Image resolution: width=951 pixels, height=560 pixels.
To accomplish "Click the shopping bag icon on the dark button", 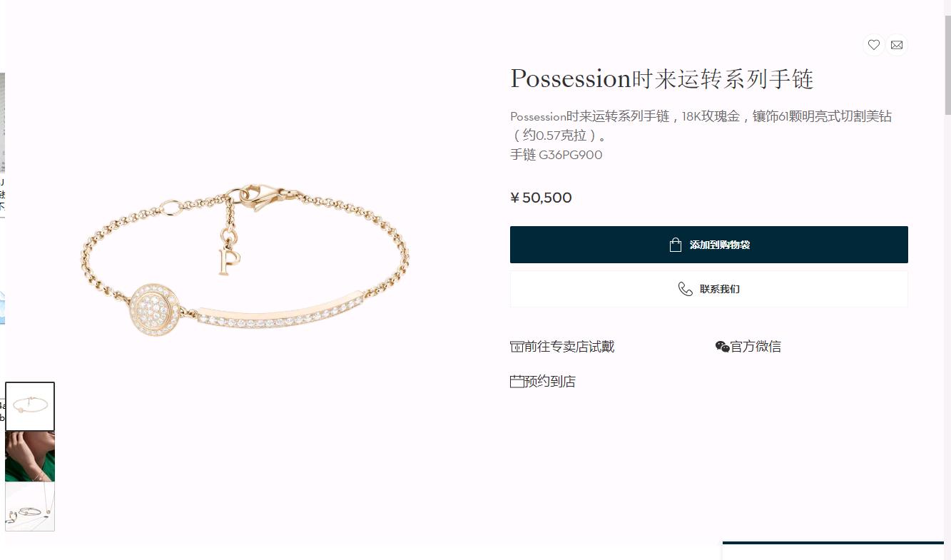I will coord(676,245).
